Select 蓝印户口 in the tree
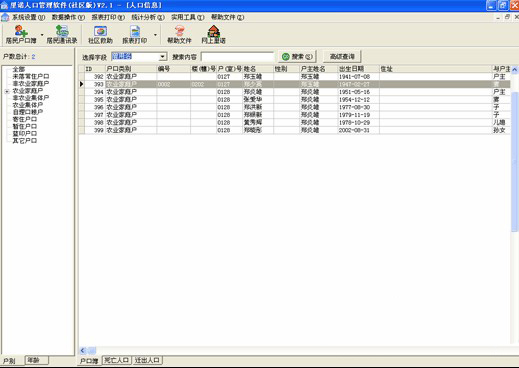Screen dimensions: 519x368 point(25,134)
